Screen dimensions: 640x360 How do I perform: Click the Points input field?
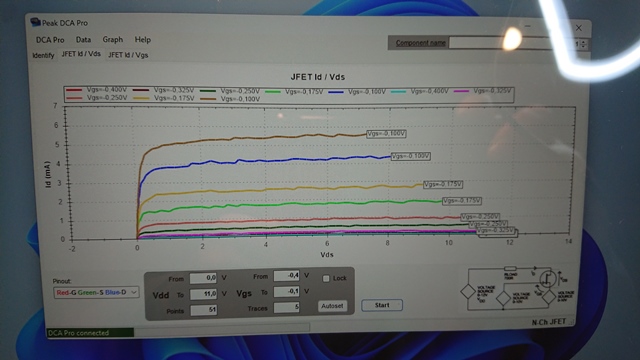[x=203, y=310]
